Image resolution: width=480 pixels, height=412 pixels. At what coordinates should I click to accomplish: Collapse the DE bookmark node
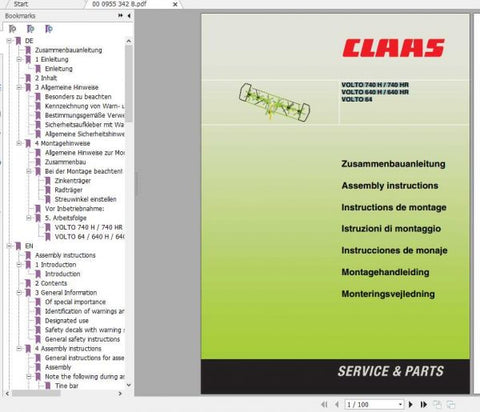(9, 41)
